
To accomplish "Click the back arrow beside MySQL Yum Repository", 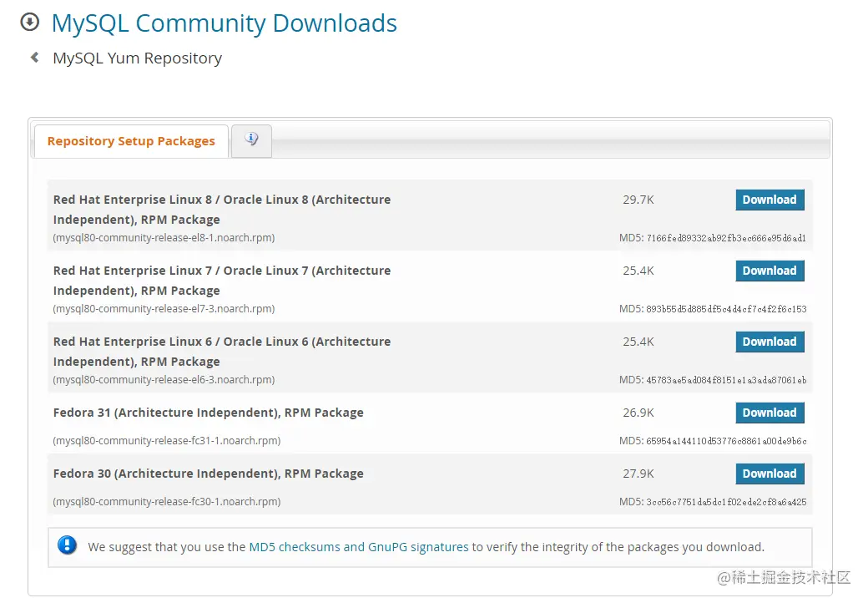I will [x=35, y=57].
